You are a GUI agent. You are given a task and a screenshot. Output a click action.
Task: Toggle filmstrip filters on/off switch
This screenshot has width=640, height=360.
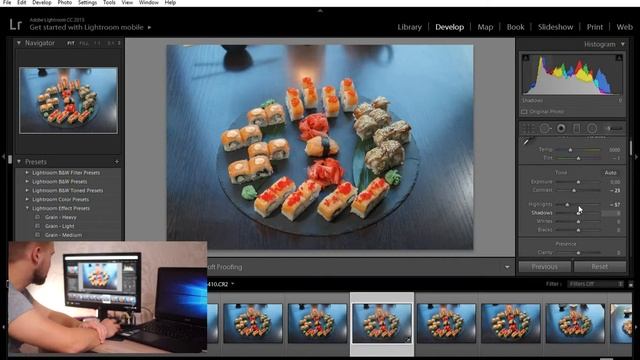click(x=631, y=284)
